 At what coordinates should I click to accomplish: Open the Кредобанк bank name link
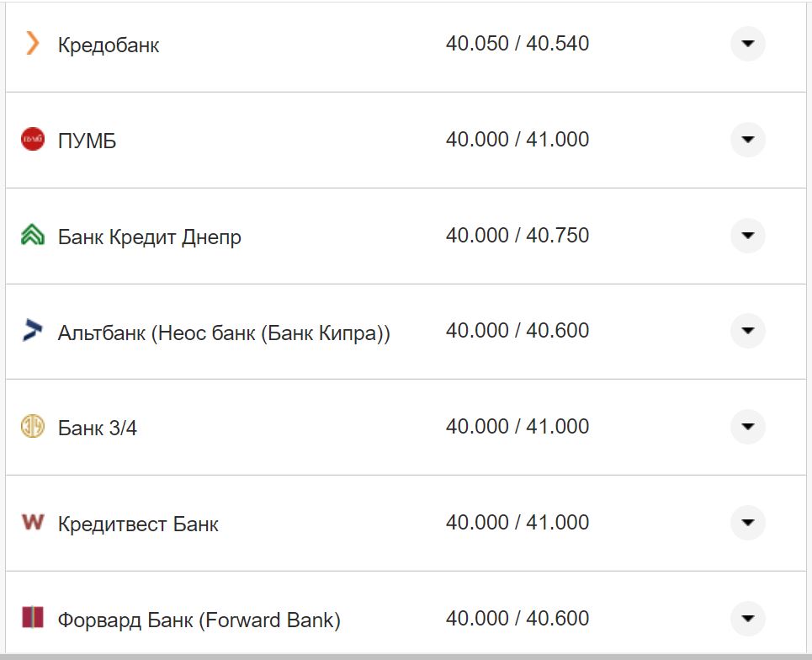click(x=109, y=45)
